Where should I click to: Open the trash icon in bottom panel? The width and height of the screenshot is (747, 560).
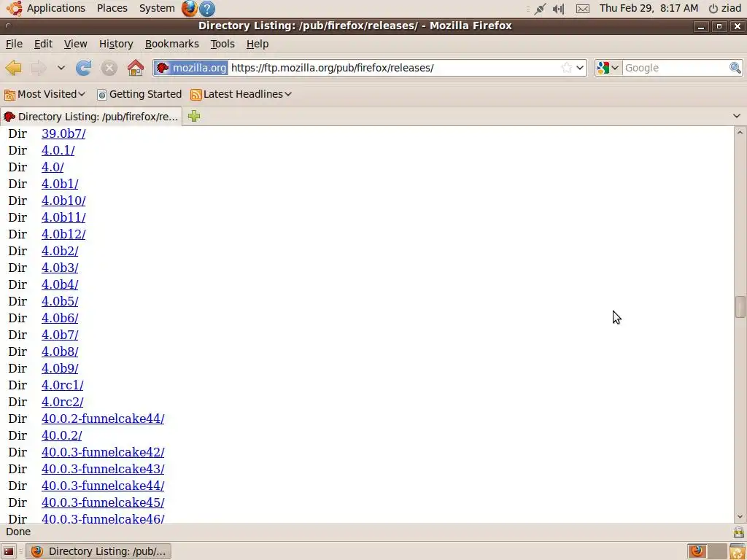point(738,551)
